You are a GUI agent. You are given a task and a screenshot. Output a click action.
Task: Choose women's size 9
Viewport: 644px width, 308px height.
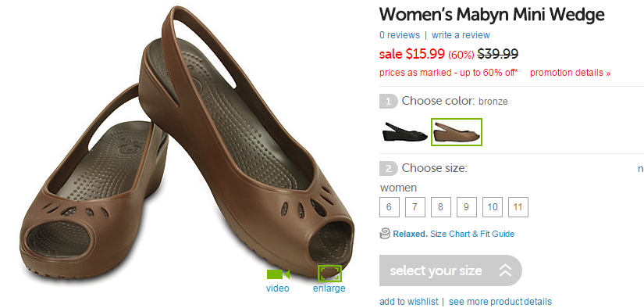coord(467,207)
